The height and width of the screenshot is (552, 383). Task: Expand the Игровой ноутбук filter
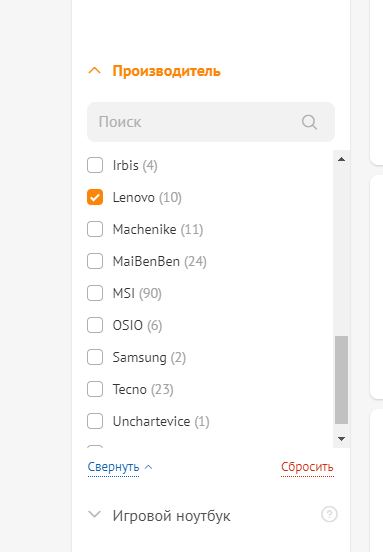pyautogui.click(x=94, y=514)
